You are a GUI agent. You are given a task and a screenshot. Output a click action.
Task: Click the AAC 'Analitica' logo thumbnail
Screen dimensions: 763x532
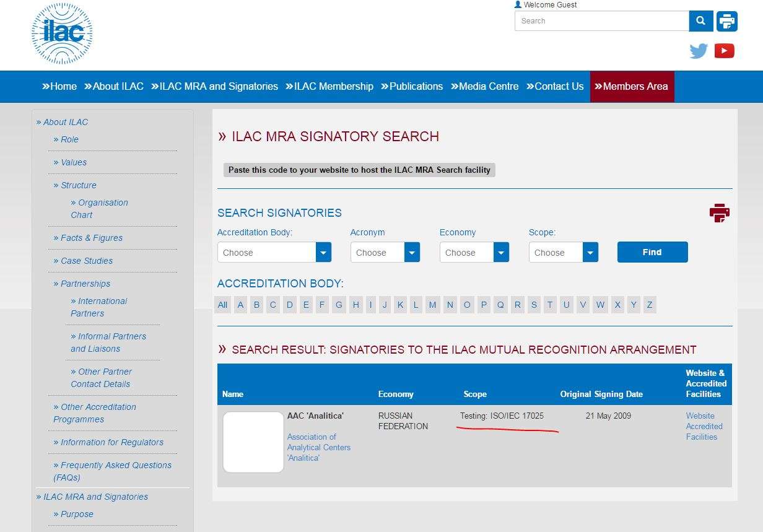pos(253,442)
